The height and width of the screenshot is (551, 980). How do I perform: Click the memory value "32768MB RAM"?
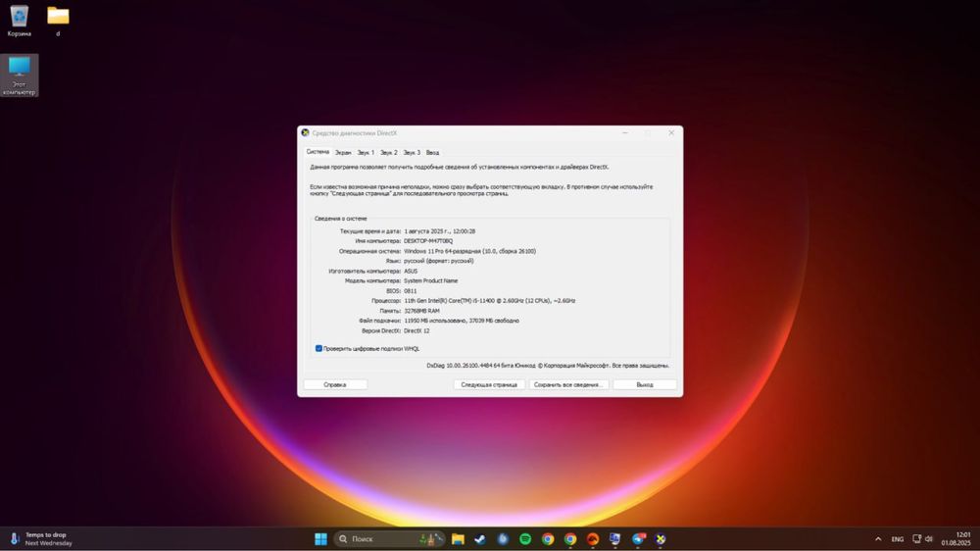[421, 311]
